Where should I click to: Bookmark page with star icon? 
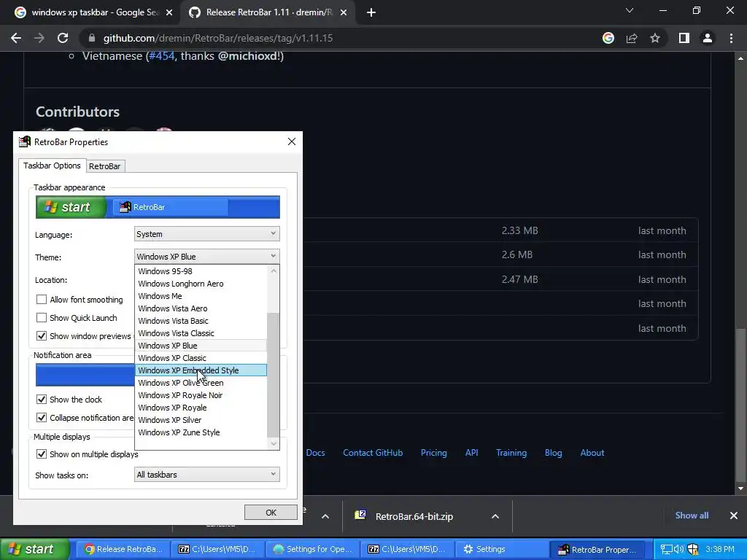pyautogui.click(x=655, y=38)
